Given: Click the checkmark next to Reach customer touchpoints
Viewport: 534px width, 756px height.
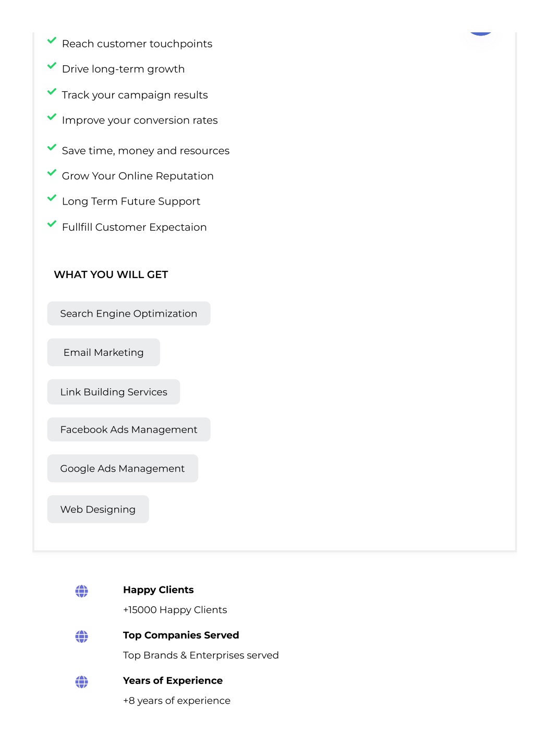Looking at the screenshot, I should pyautogui.click(x=52, y=40).
